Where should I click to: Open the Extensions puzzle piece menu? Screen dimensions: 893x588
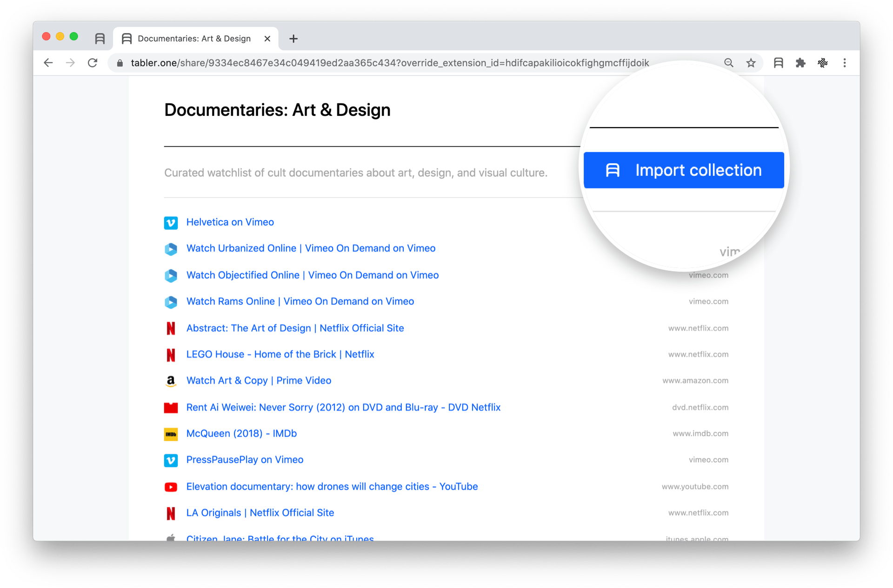[x=800, y=63]
